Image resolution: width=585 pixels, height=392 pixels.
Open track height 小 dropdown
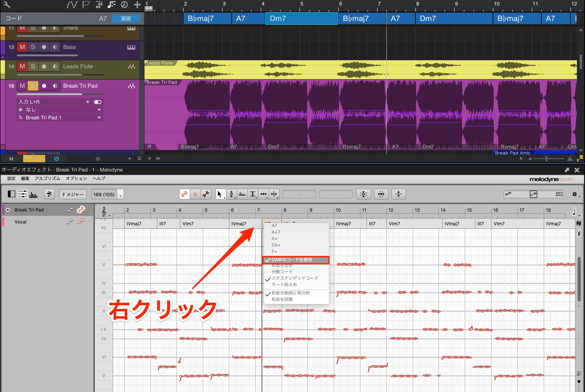click(114, 159)
